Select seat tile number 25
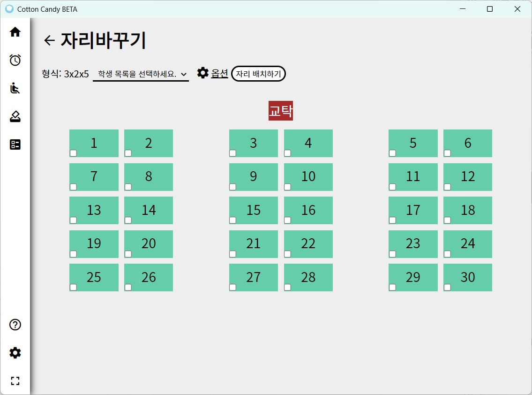532x395 pixels. point(94,277)
